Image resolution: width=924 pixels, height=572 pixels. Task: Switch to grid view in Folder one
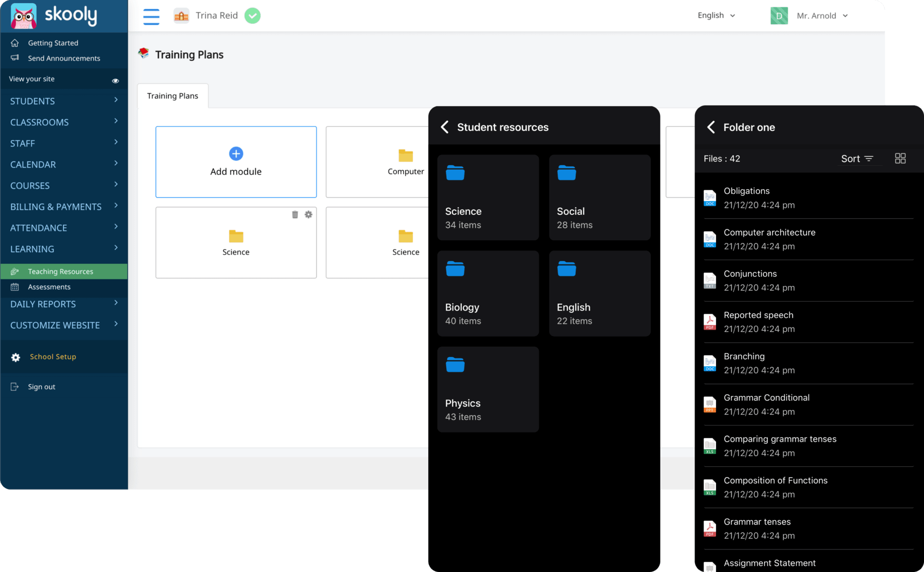pos(900,158)
